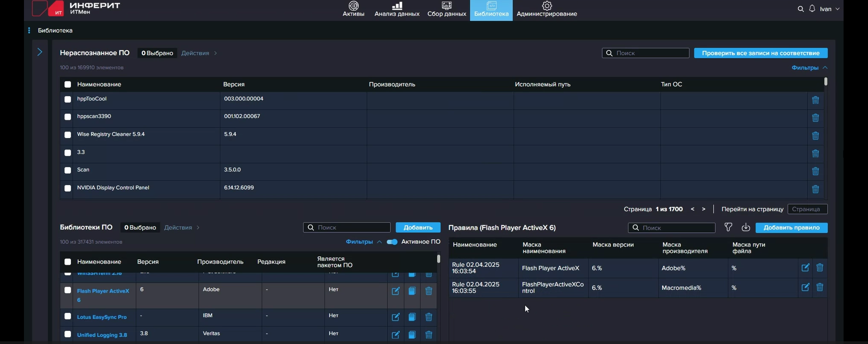Edit the FlashPlayerActiveXControl rule
868x344 pixels.
(805, 287)
